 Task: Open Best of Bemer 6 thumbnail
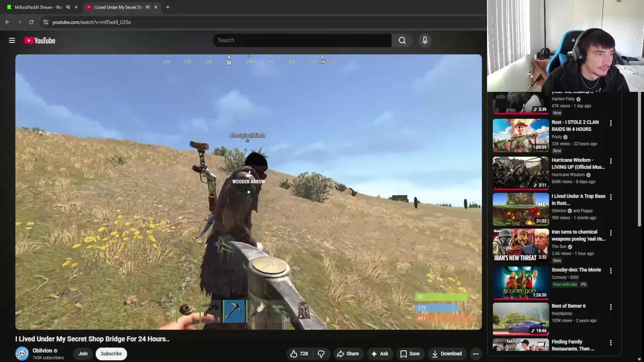521,319
